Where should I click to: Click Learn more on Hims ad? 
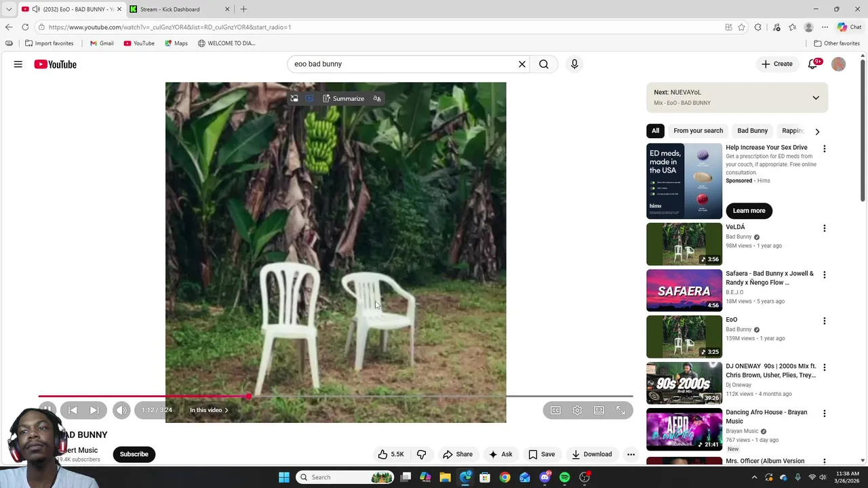[749, 211]
